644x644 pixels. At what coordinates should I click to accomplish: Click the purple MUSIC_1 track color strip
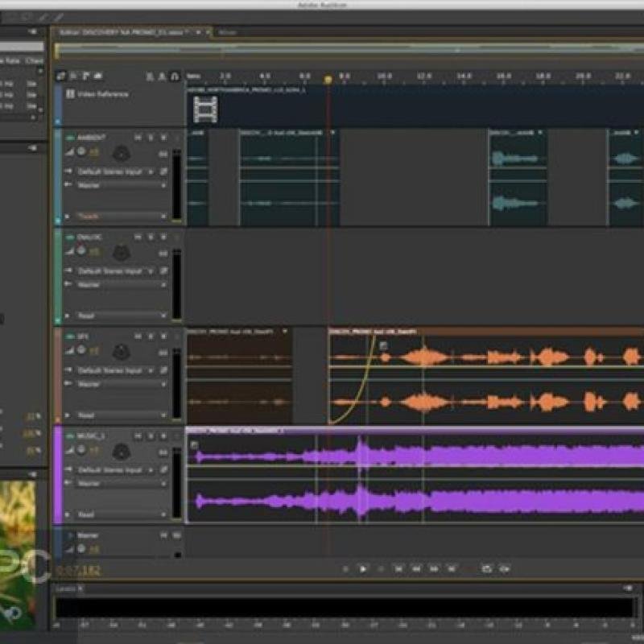pos(58,475)
